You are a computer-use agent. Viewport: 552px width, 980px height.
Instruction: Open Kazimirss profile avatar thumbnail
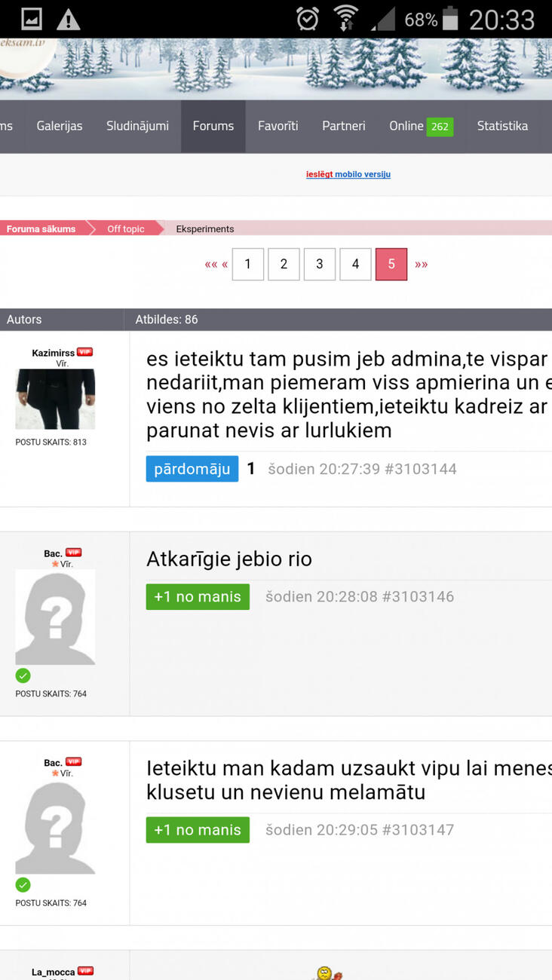[55, 399]
